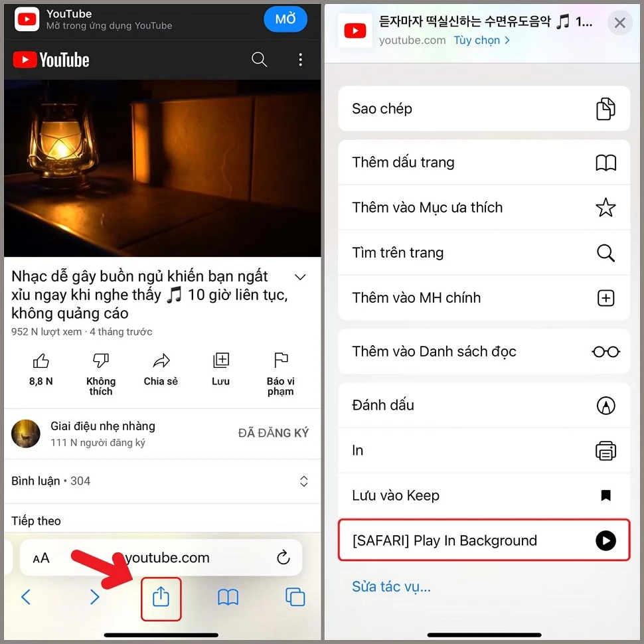This screenshot has width=644, height=644.
Task: Expand the "Bình luận" comments section
Action: [304, 481]
